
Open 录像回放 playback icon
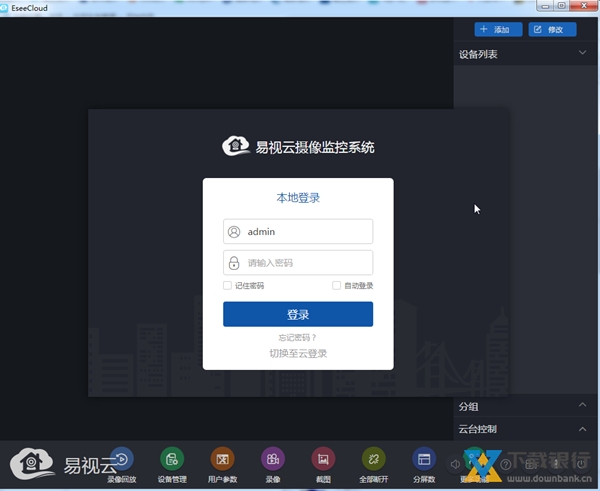pyautogui.click(x=122, y=459)
